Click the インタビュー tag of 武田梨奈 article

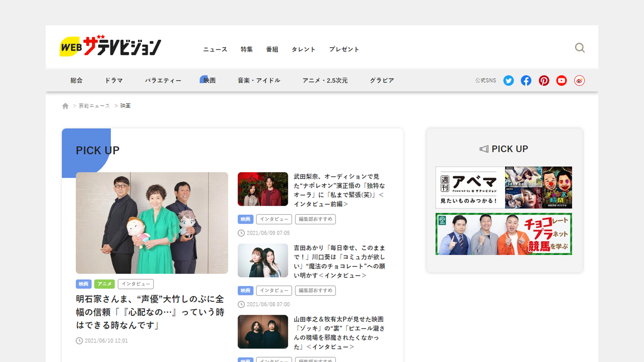pos(274,219)
